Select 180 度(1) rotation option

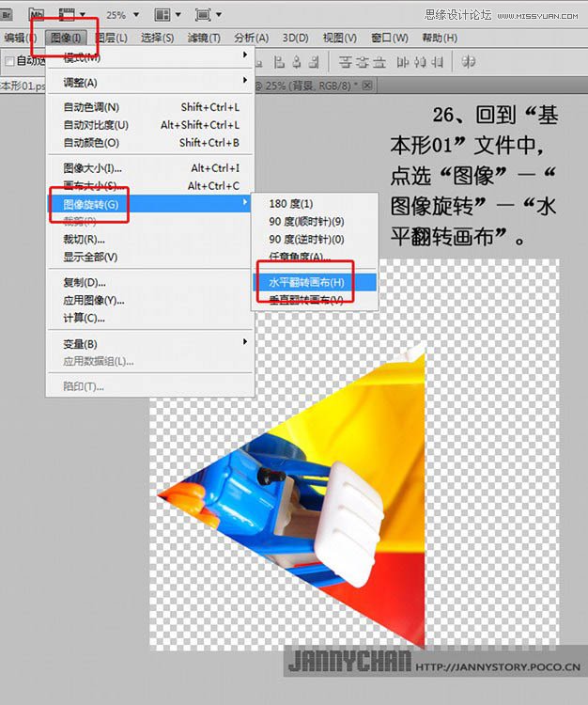tap(315, 204)
